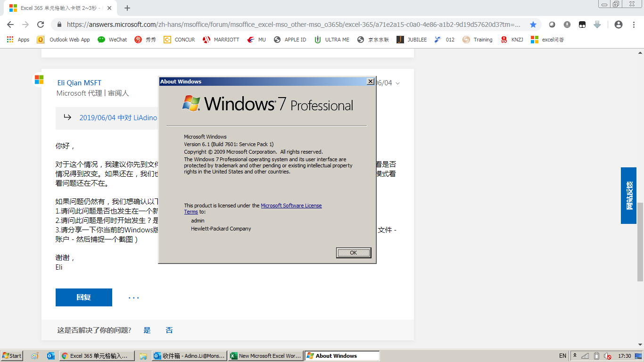Click the dark circle extension icon with down arrow
The width and height of the screenshot is (644, 362).
pos(567,25)
